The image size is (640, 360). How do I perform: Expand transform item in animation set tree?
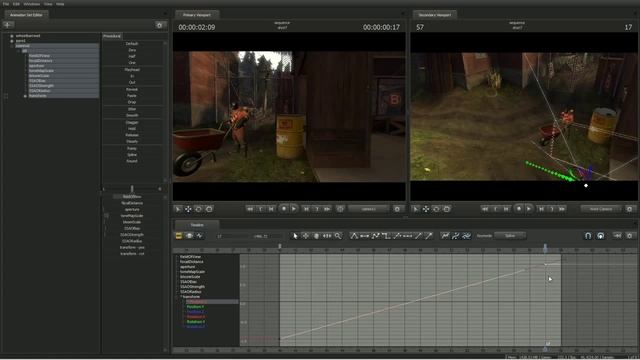[25, 96]
